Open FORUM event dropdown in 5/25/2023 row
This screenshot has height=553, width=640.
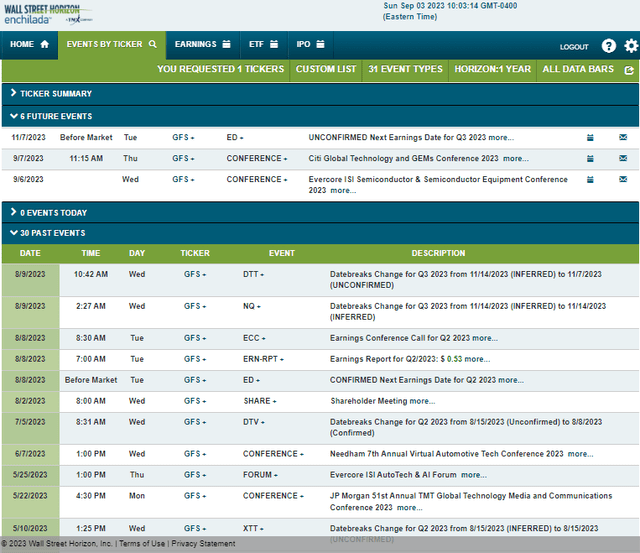pyautogui.click(x=260, y=475)
